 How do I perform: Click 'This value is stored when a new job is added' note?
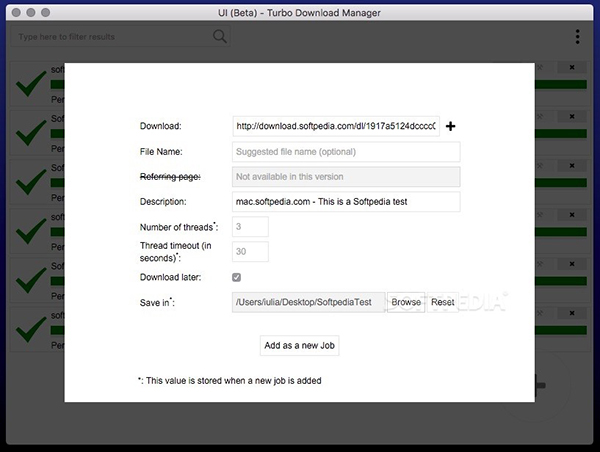coord(233,381)
